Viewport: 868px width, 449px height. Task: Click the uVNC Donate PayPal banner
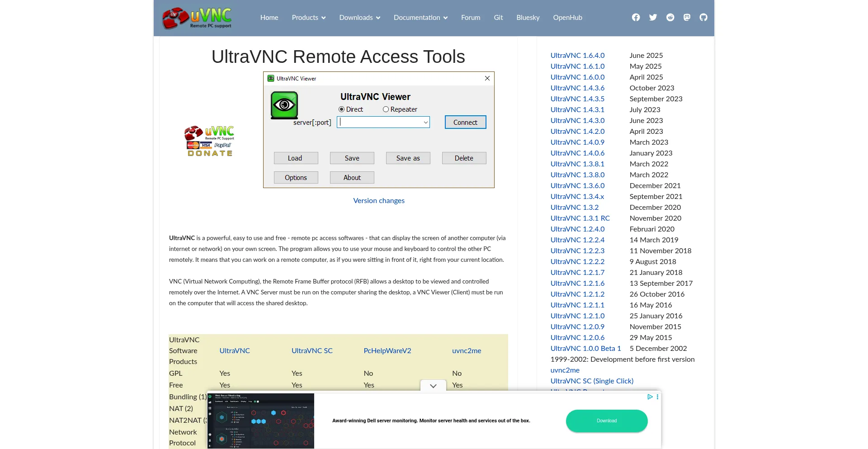pyautogui.click(x=209, y=141)
